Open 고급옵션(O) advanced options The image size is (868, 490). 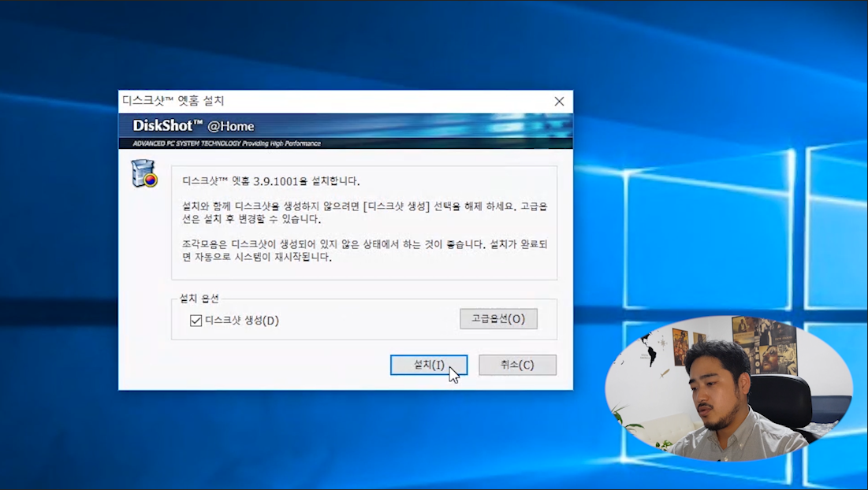pos(498,318)
